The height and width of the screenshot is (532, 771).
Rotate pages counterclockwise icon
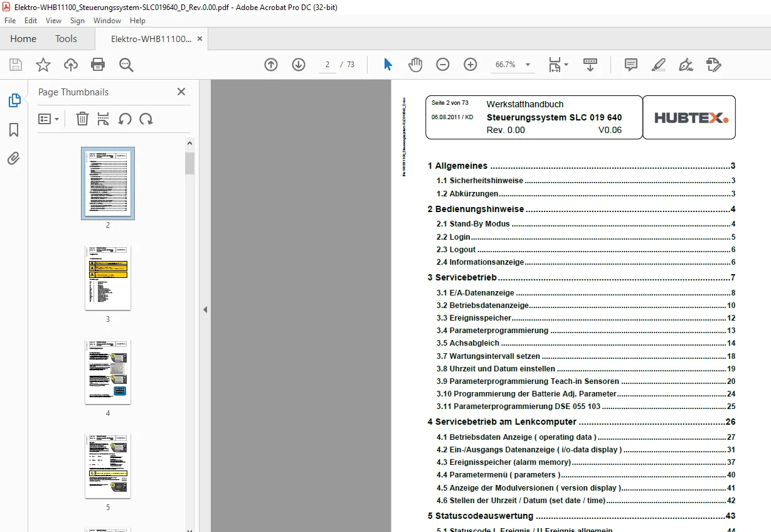125,119
